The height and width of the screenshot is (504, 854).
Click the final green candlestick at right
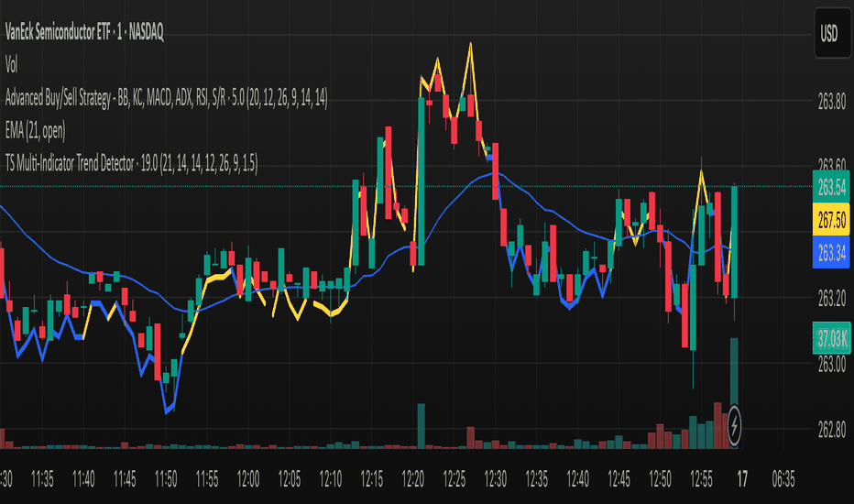coord(734,243)
